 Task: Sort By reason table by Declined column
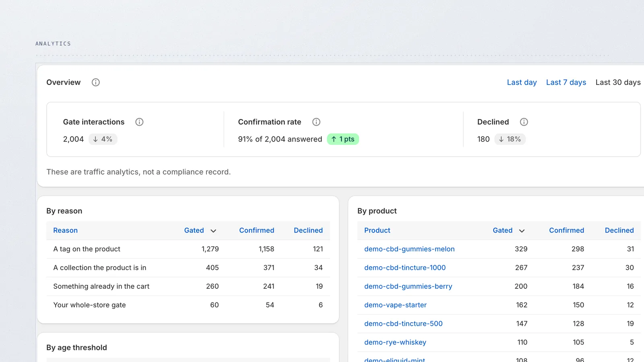[308, 230]
